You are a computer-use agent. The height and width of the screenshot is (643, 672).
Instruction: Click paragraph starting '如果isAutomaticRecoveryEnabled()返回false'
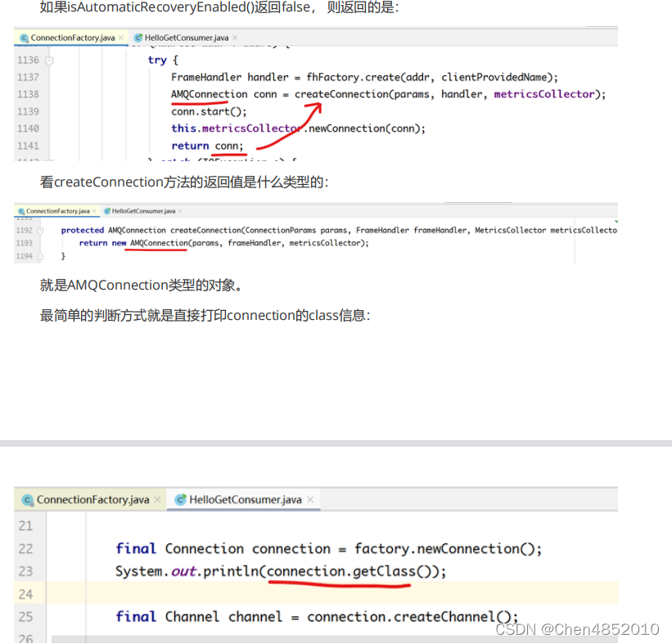(x=219, y=7)
